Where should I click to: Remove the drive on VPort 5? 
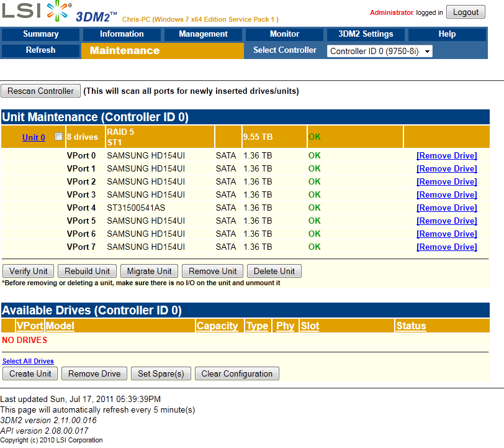click(447, 221)
